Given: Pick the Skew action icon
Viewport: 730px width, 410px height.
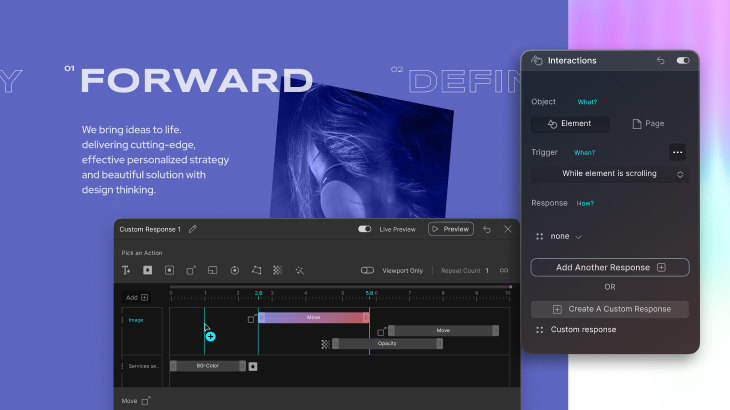Looking at the screenshot, I should pos(257,270).
